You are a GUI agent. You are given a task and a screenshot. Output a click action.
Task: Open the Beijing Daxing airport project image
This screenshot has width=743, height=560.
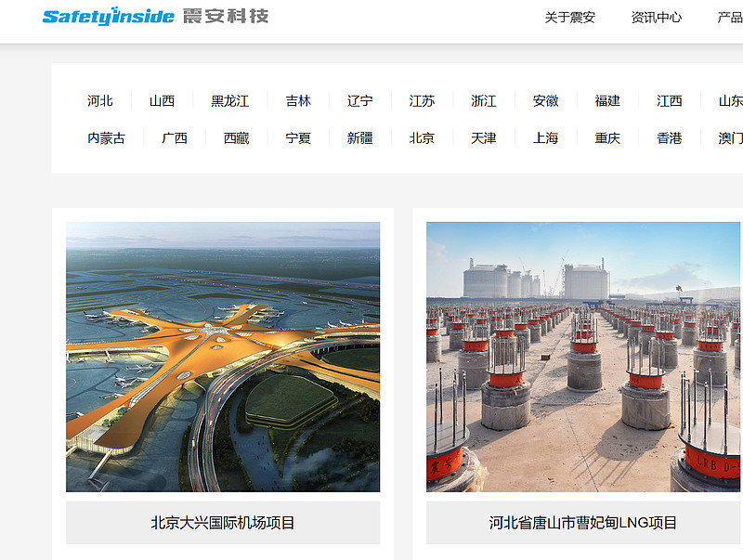pos(223,357)
